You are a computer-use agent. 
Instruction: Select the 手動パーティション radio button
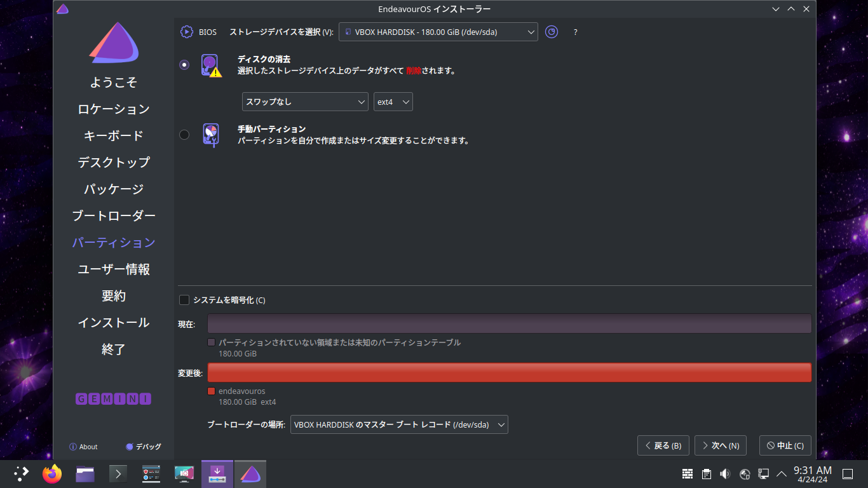184,135
